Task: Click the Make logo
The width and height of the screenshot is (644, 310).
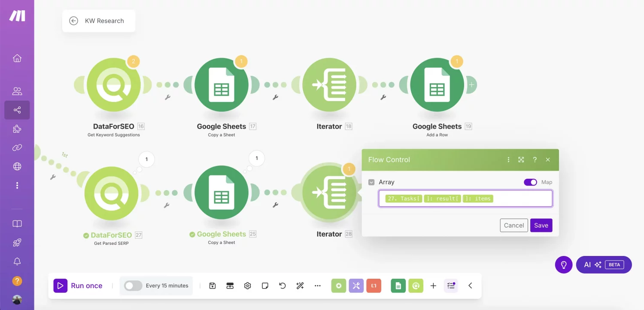Action: 17,16
